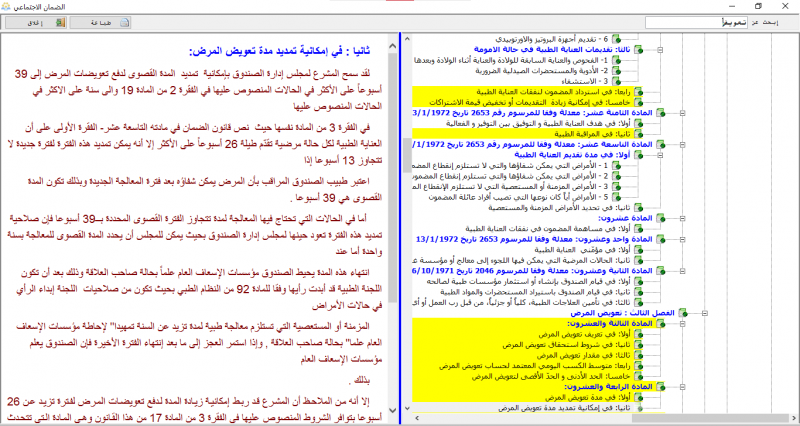Image resolution: width=800 pixels, height=426 pixels.
Task: Click icon of 'الفصل الثالث : تعويض المرض'
Action: (x=683, y=313)
